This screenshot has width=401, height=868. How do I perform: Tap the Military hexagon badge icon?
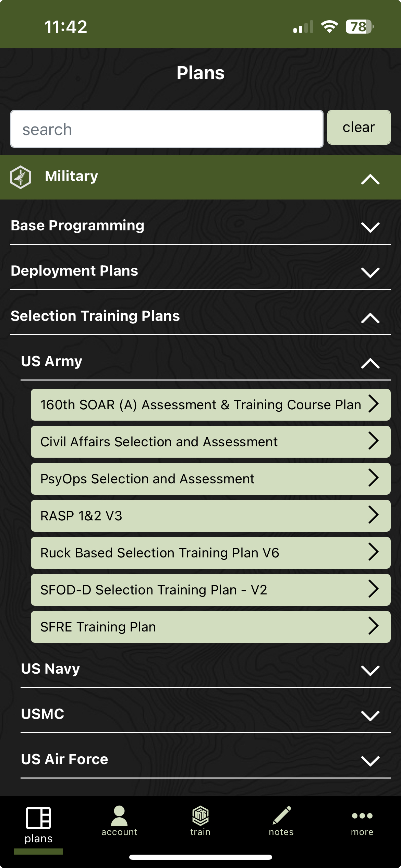coord(21,177)
